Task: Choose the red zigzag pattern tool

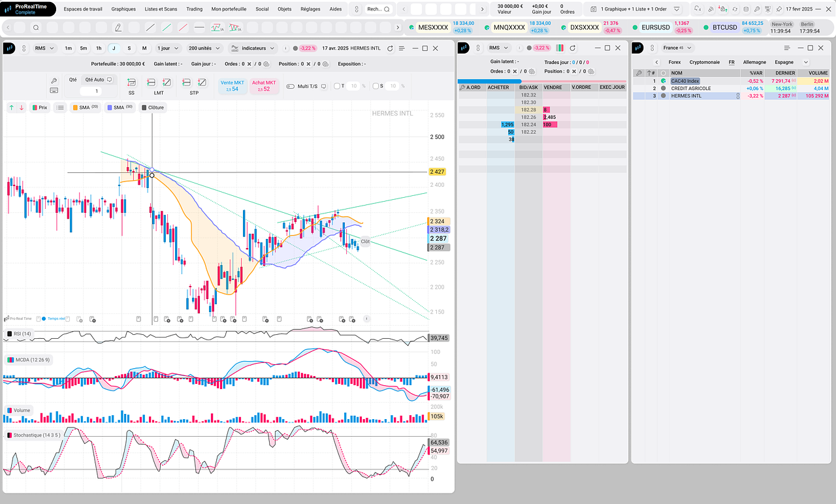Action: click(x=217, y=27)
